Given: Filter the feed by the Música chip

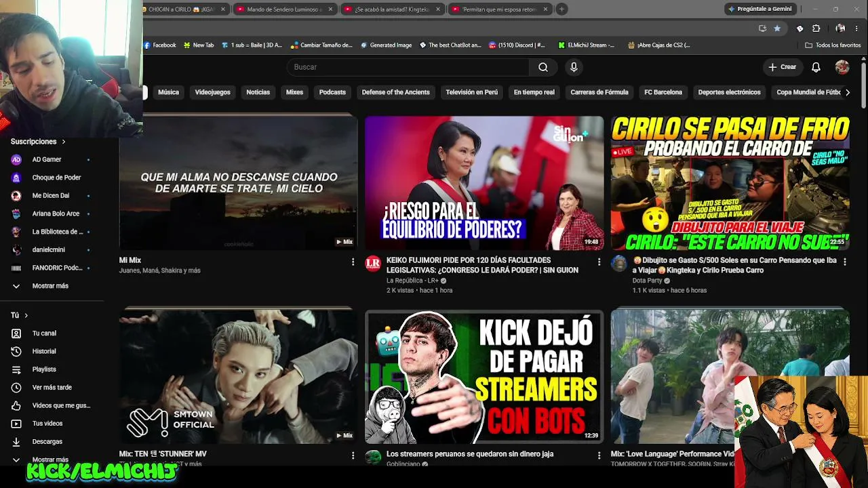Looking at the screenshot, I should pyautogui.click(x=168, y=92).
